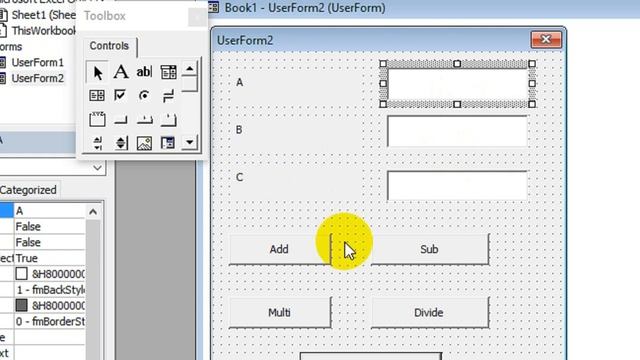
Task: Click the white BackColor swatch in Properties
Action: pos(21,273)
